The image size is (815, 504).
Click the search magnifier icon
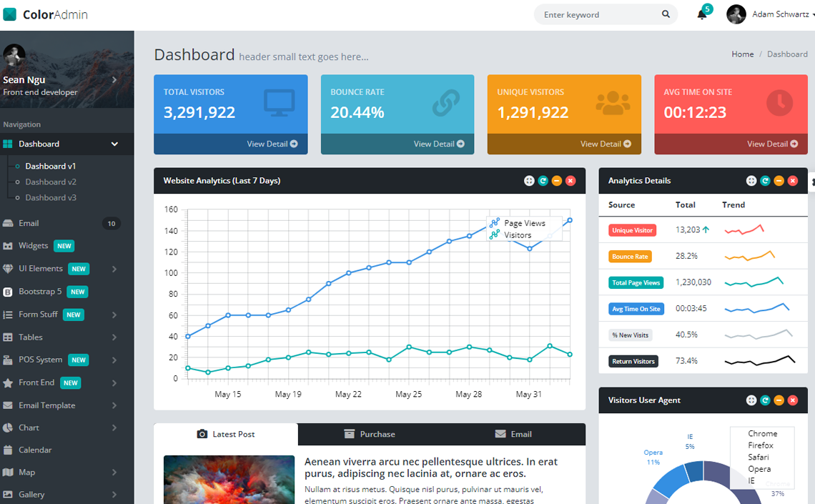click(x=666, y=14)
